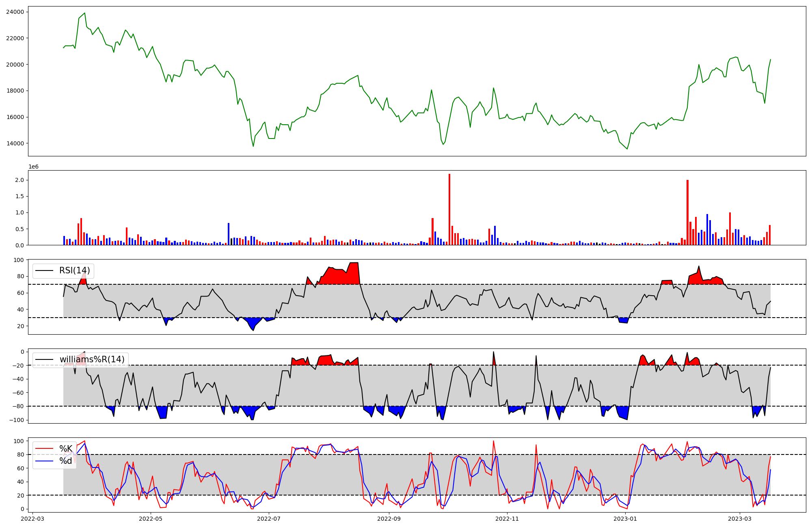Click the 2022-07 x-axis date label
Screen dimensions: 812x528
269,519
